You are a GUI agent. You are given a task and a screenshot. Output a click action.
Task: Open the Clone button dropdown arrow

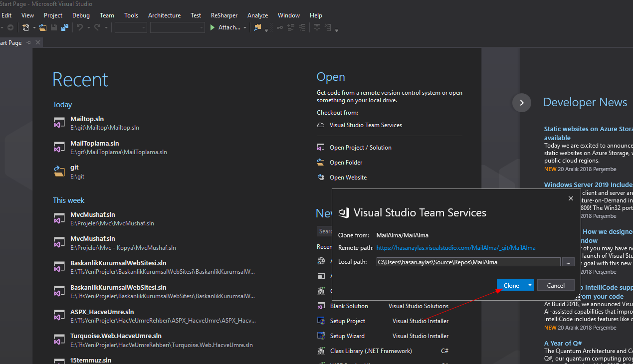[529, 285]
